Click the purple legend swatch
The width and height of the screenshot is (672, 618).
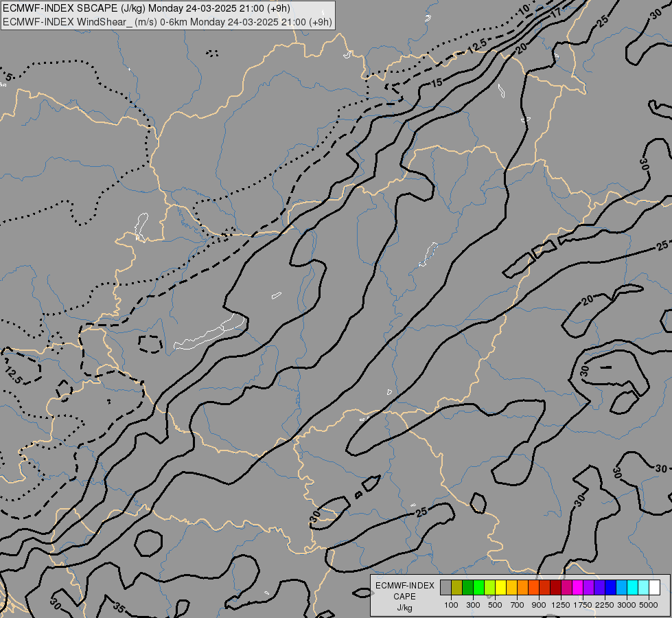[589, 587]
